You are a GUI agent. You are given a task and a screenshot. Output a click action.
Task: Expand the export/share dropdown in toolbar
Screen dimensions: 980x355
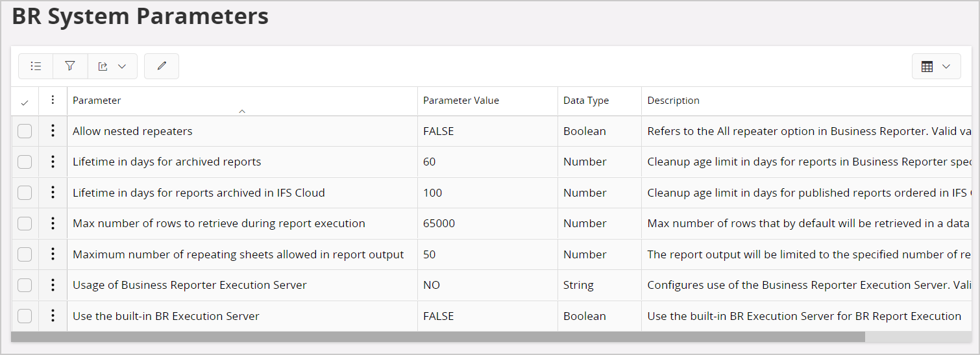click(x=112, y=66)
